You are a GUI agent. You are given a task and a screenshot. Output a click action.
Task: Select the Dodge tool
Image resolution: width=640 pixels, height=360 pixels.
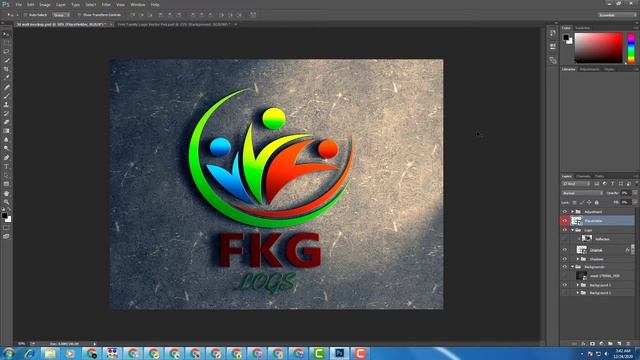click(6, 149)
